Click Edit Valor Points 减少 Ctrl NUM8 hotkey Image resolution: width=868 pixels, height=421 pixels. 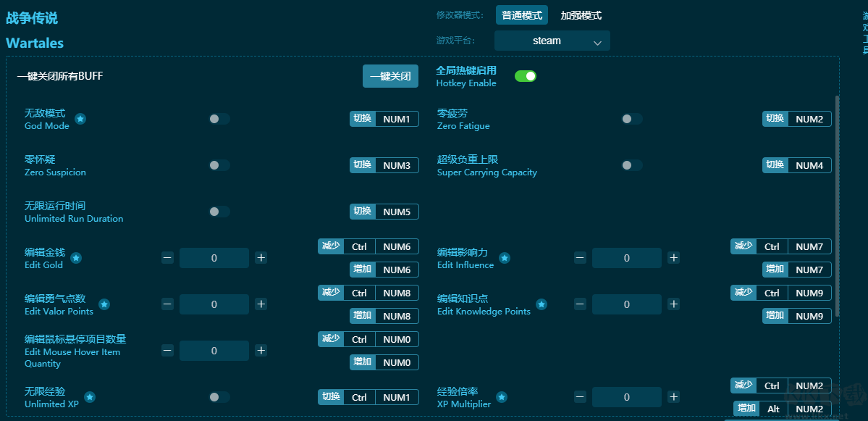(x=368, y=293)
